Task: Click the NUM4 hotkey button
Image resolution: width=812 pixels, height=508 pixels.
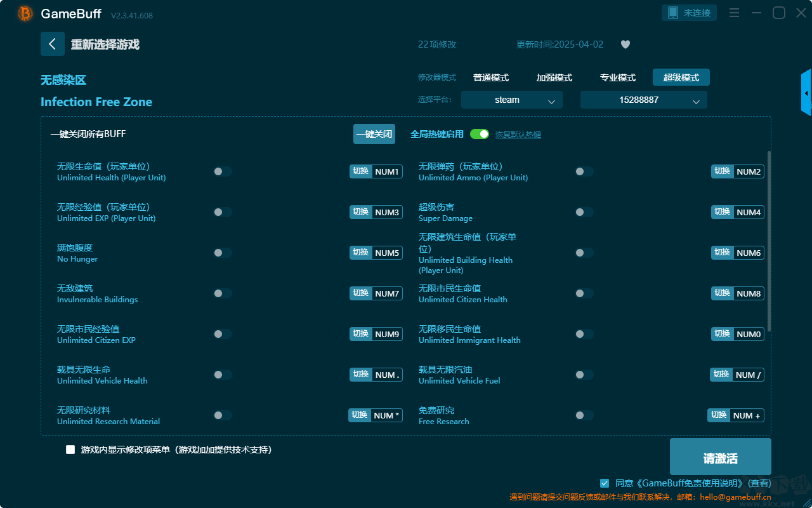Action: (738, 212)
